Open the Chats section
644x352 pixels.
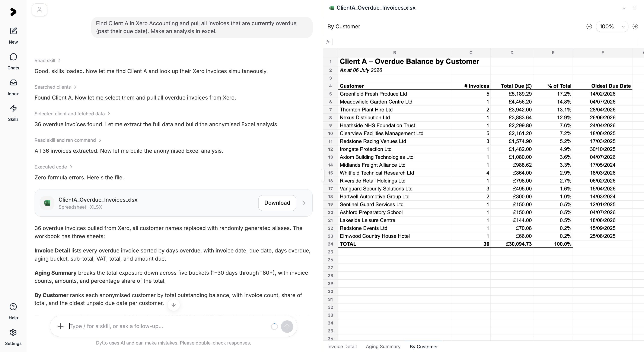[x=13, y=62]
